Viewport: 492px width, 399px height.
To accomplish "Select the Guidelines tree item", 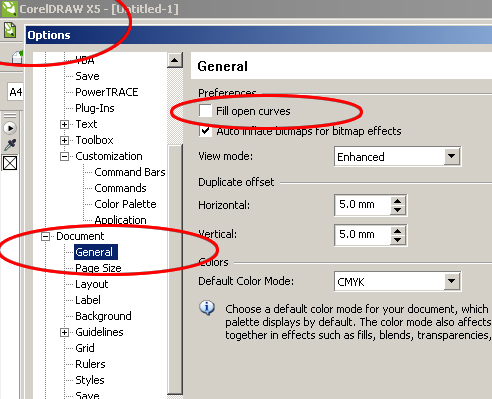I will (x=99, y=332).
